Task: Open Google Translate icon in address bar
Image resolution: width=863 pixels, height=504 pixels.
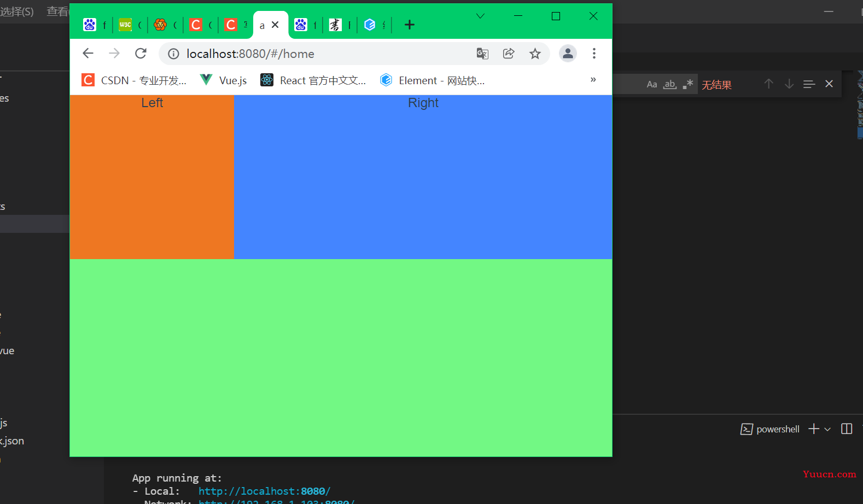Action: 482,54
